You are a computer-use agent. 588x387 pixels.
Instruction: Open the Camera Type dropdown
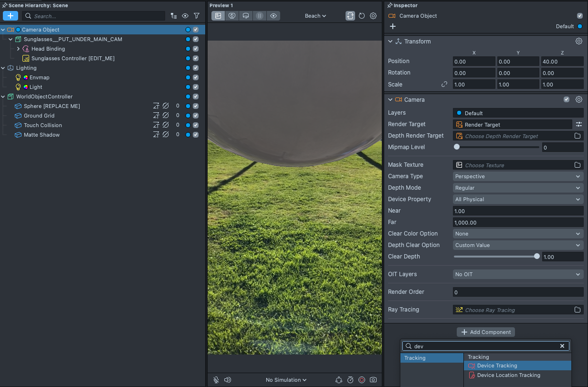point(518,176)
